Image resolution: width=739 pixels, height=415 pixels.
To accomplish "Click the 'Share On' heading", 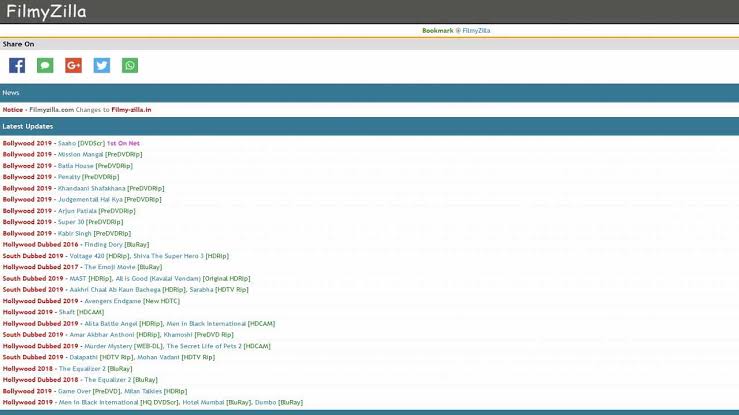I will (x=18, y=44).
